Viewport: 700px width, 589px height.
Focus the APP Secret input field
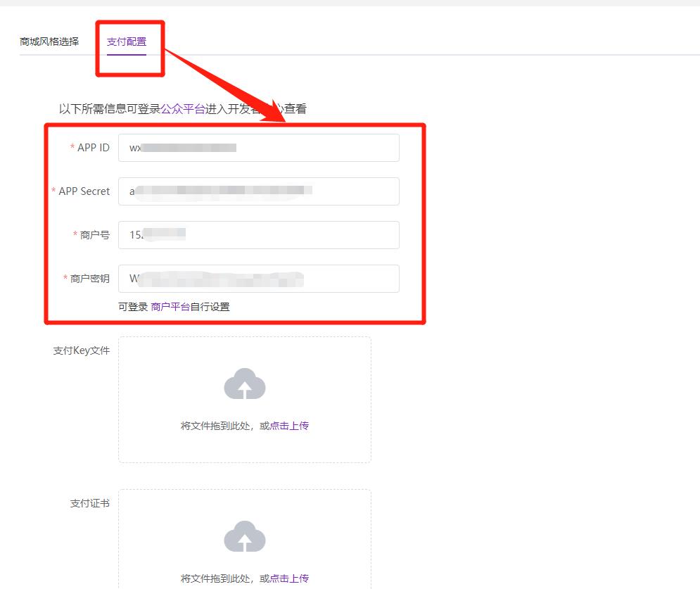click(258, 191)
